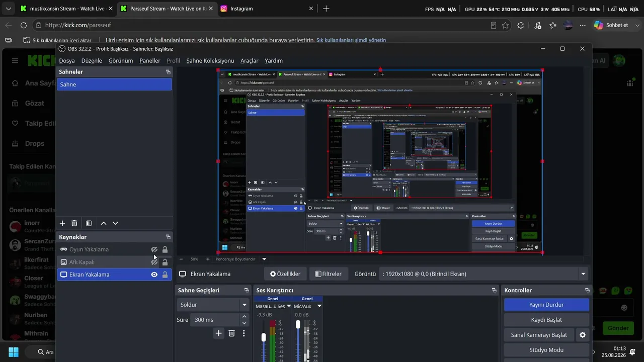This screenshot has width=644, height=362.
Task: Decrease the Süre transition duration
Action: coord(244,323)
